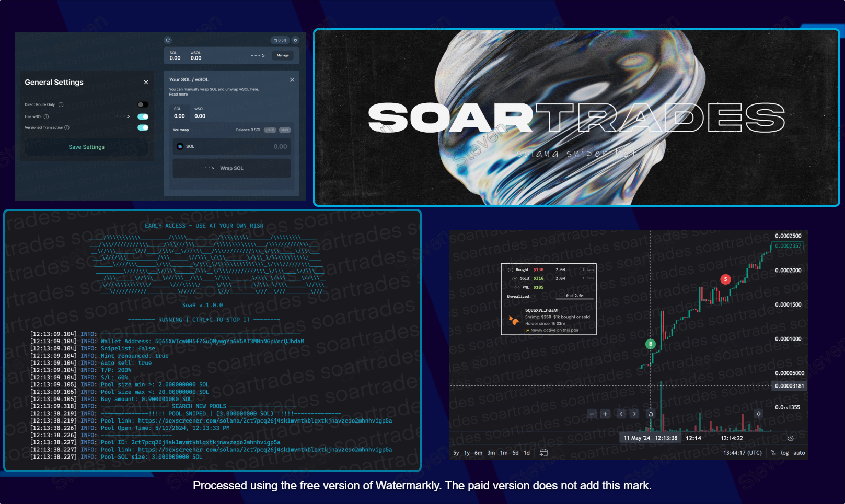Open the go-to-date calendar icon
The width and height of the screenshot is (845, 504).
[543, 453]
